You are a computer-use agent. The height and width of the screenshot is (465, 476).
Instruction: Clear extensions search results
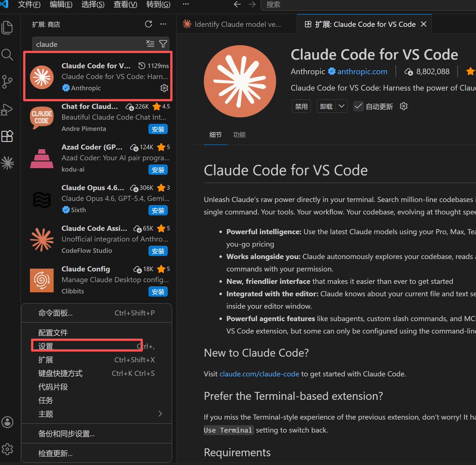pos(150,44)
